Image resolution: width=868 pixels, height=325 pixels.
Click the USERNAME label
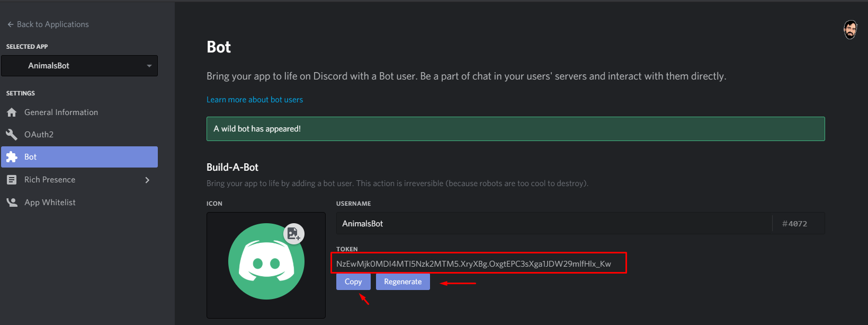pos(353,204)
